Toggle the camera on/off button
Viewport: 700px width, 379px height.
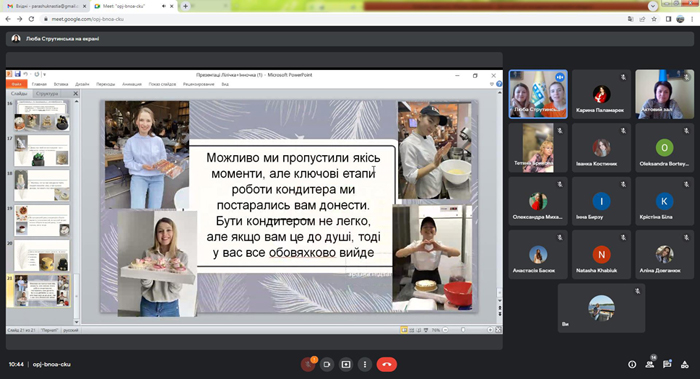(x=327, y=364)
